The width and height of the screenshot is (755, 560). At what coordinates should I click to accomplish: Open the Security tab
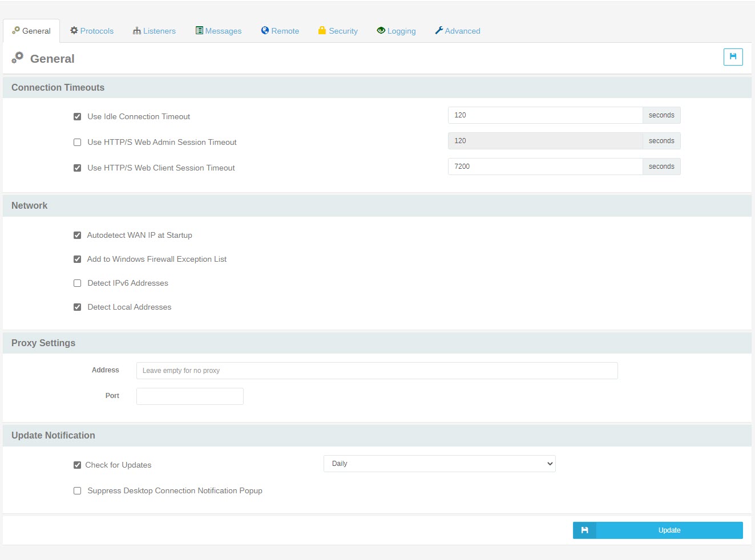338,31
